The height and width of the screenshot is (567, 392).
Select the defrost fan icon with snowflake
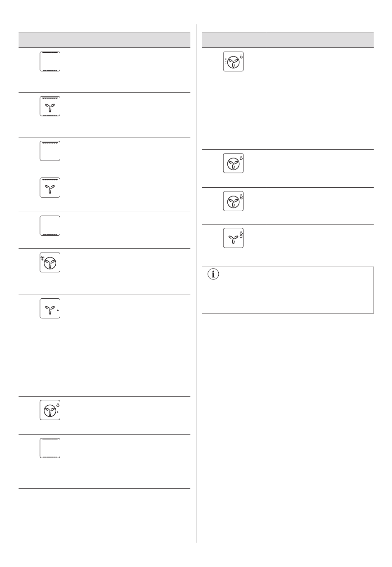(50, 262)
